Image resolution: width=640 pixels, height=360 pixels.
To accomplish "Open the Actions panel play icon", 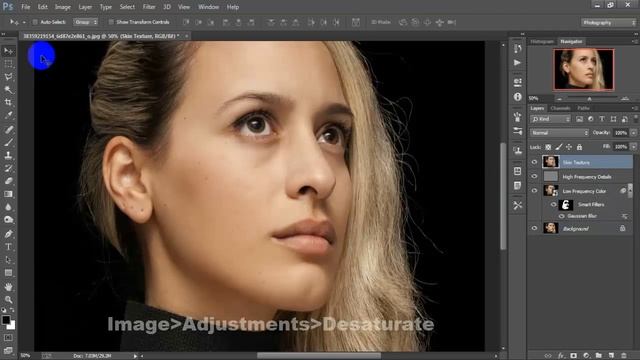I will (518, 62).
